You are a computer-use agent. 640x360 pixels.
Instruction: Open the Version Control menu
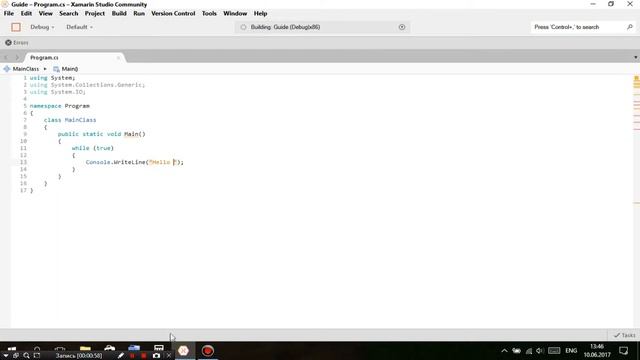click(x=173, y=13)
